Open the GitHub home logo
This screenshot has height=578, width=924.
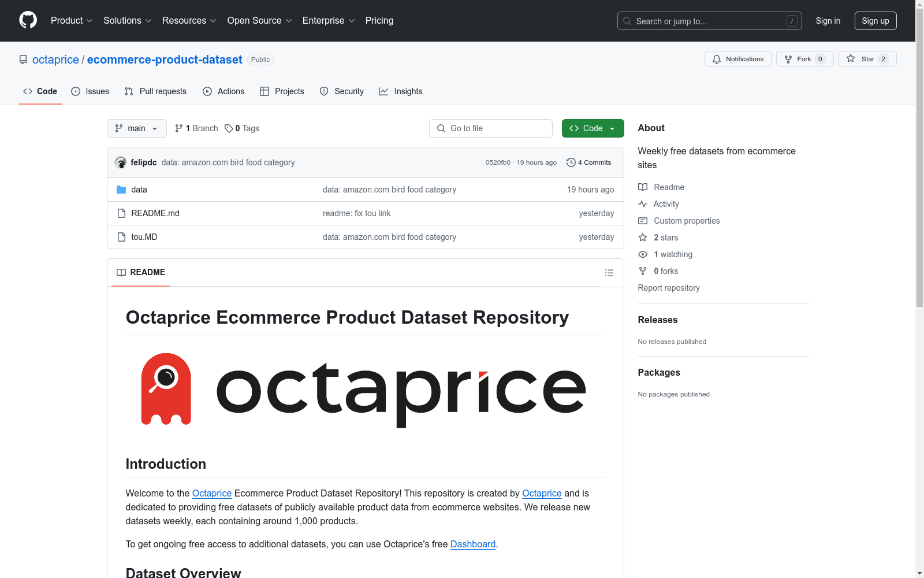point(28,20)
